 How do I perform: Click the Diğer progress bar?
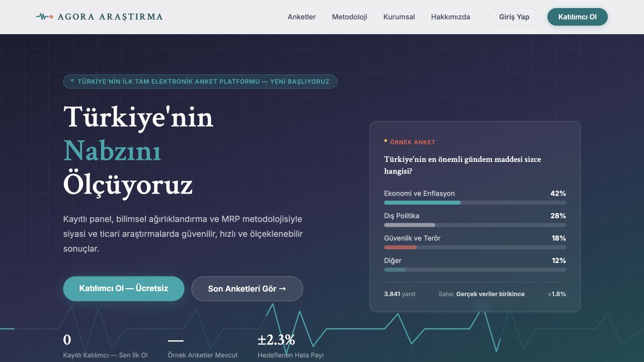click(x=475, y=270)
